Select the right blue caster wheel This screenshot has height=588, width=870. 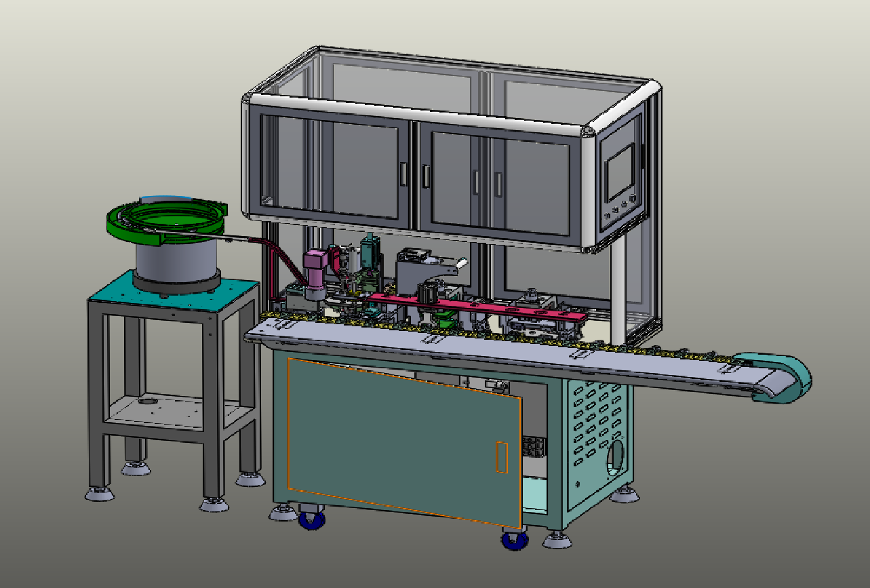point(513,540)
